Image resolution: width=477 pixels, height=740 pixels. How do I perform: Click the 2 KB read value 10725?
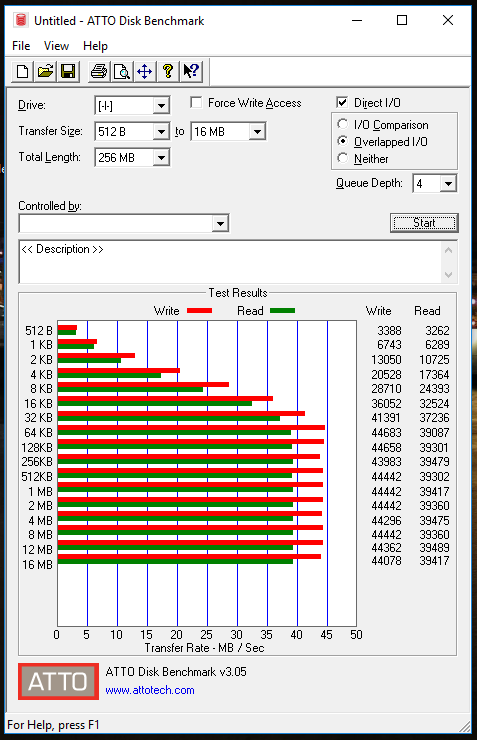coord(435,360)
